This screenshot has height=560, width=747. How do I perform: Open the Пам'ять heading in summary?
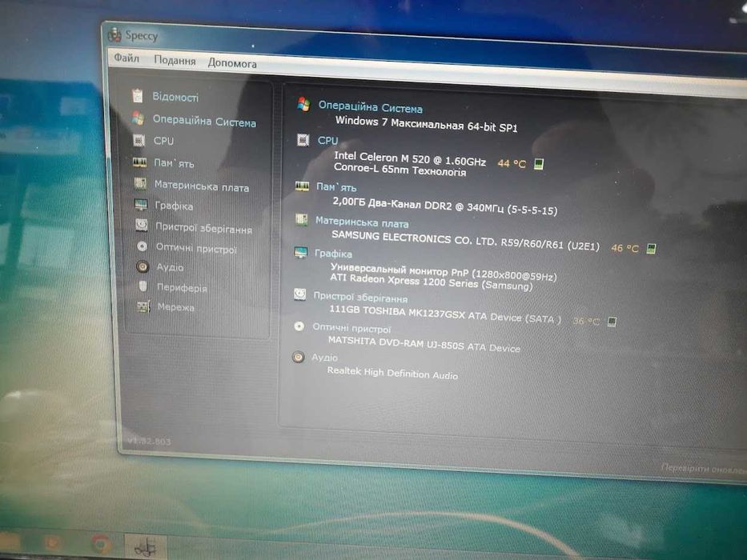[336, 187]
